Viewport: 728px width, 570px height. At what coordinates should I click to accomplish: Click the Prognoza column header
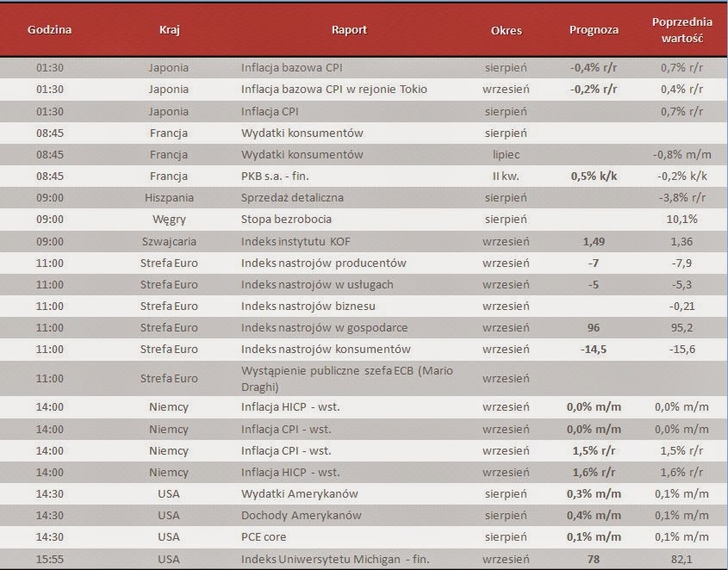[x=594, y=30]
